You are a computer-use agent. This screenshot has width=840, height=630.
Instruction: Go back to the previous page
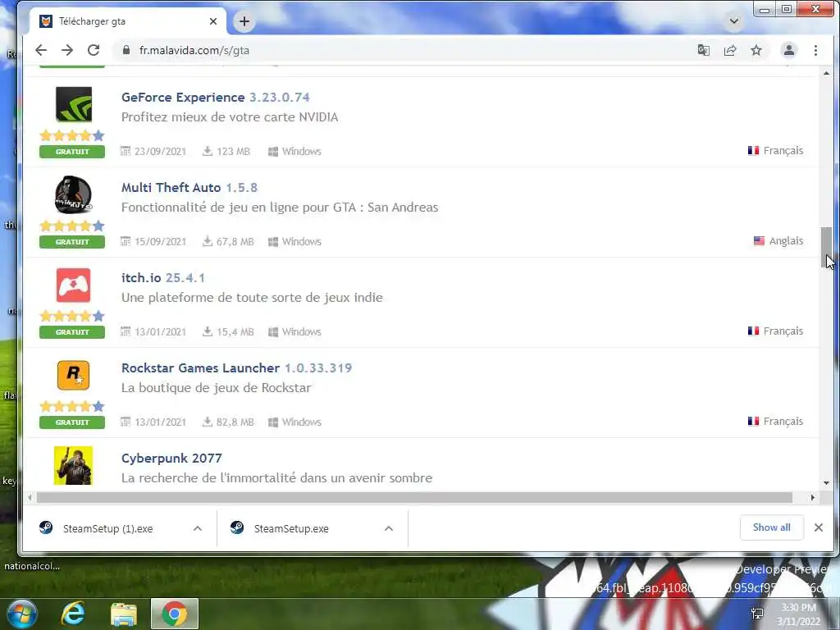pyautogui.click(x=41, y=50)
